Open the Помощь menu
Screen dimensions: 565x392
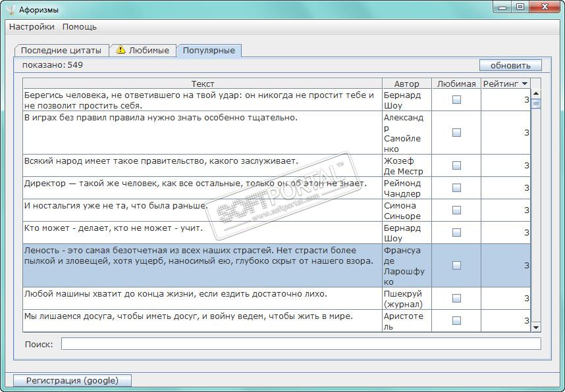(x=80, y=26)
